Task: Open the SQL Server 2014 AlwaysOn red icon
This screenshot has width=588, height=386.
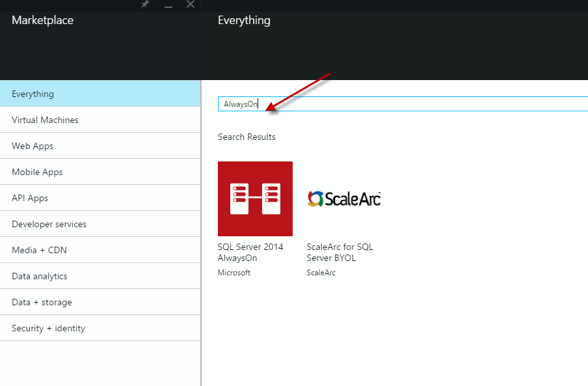Action: [x=255, y=199]
